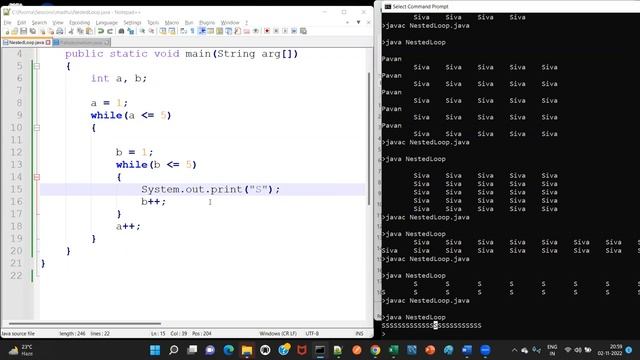Click the Command Prompt window title bar
Image resolution: width=640 pixels, height=360 pixels.
[510, 7]
